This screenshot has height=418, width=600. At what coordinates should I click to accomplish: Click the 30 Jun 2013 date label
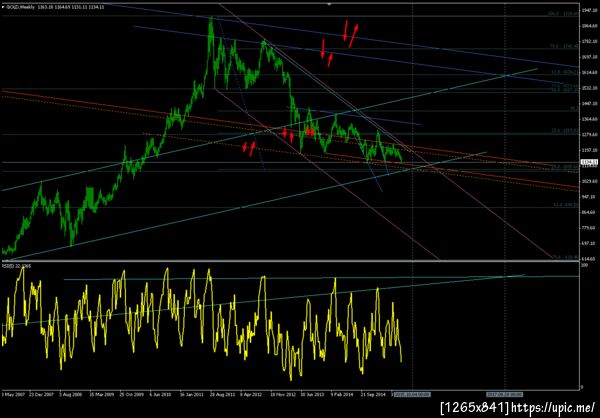click(x=311, y=394)
